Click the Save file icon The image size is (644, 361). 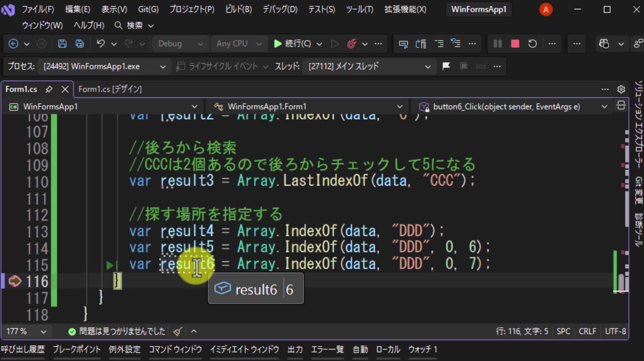pyautogui.click(x=62, y=44)
